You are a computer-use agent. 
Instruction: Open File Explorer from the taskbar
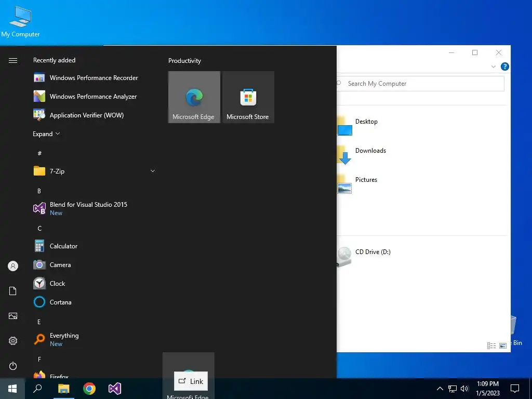pyautogui.click(x=63, y=389)
